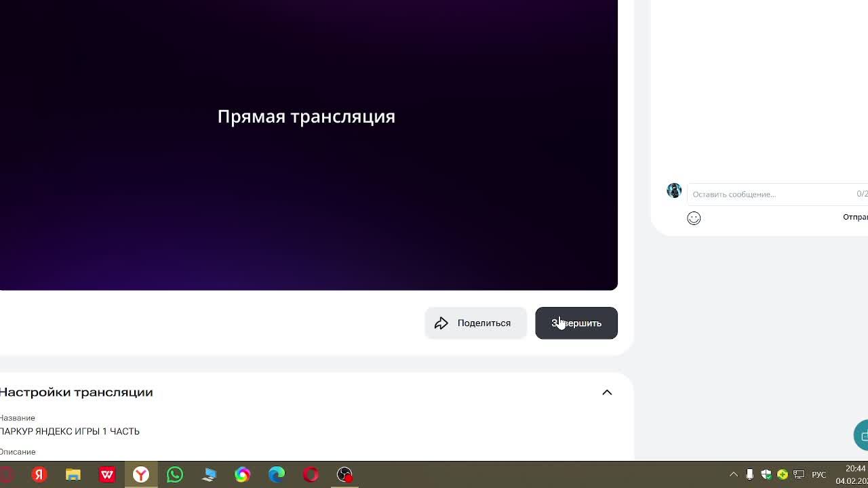Open Yandex red Я icon in taskbar

tap(39, 474)
